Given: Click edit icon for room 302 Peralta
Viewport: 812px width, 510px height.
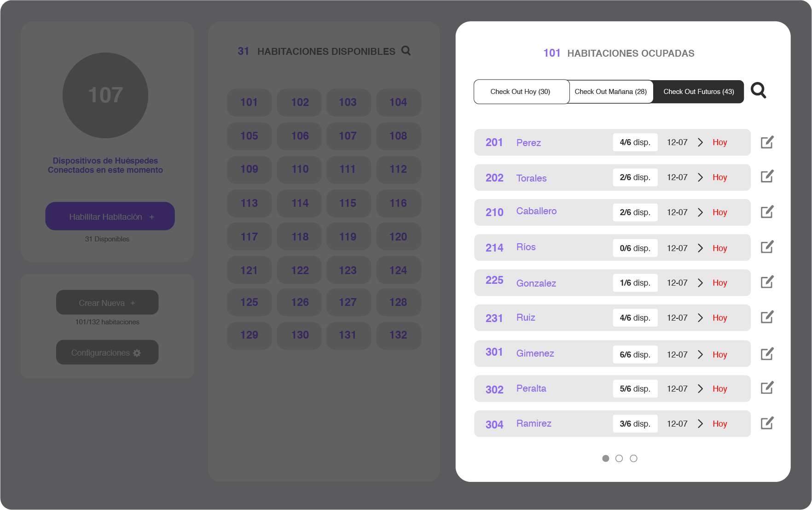Looking at the screenshot, I should [767, 388].
